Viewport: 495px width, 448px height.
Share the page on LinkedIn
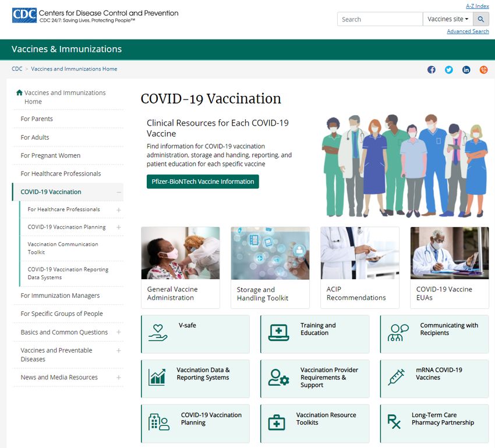coord(466,70)
